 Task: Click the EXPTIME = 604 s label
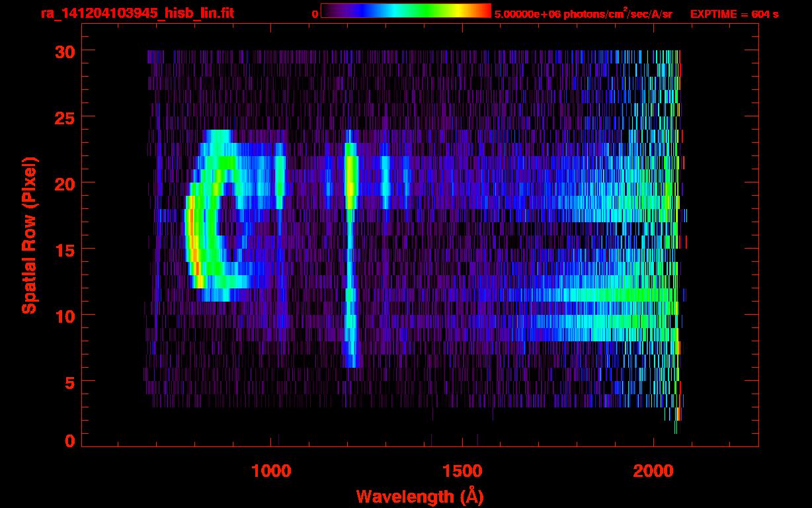point(734,14)
